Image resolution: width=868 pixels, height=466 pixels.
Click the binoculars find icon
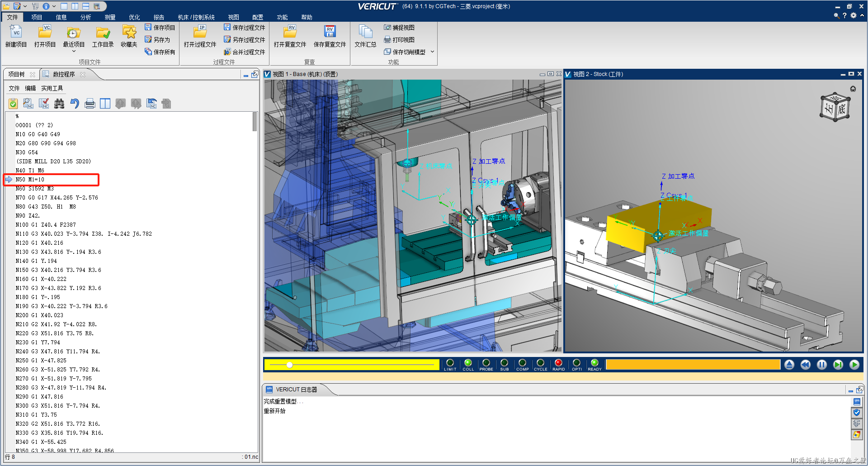pyautogui.click(x=59, y=104)
